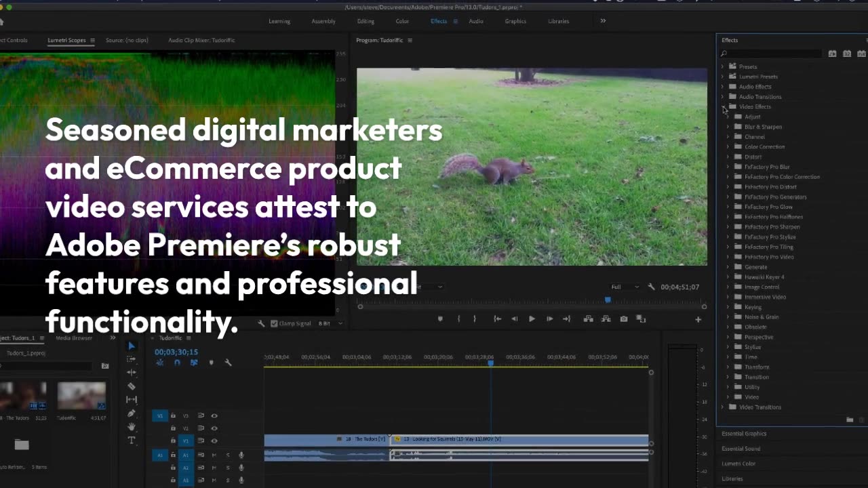Screen dimensions: 868x488
Task: Switch to the Editing workspace
Action: (366, 21)
